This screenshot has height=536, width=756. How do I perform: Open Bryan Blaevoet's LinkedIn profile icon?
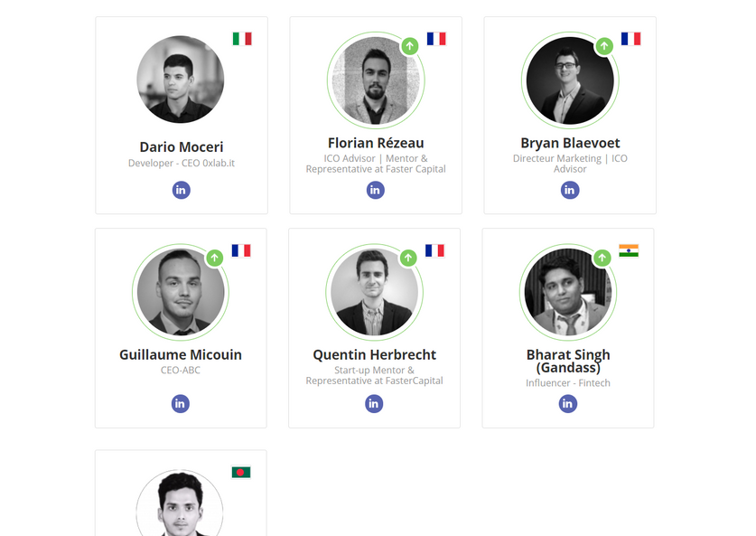point(569,190)
